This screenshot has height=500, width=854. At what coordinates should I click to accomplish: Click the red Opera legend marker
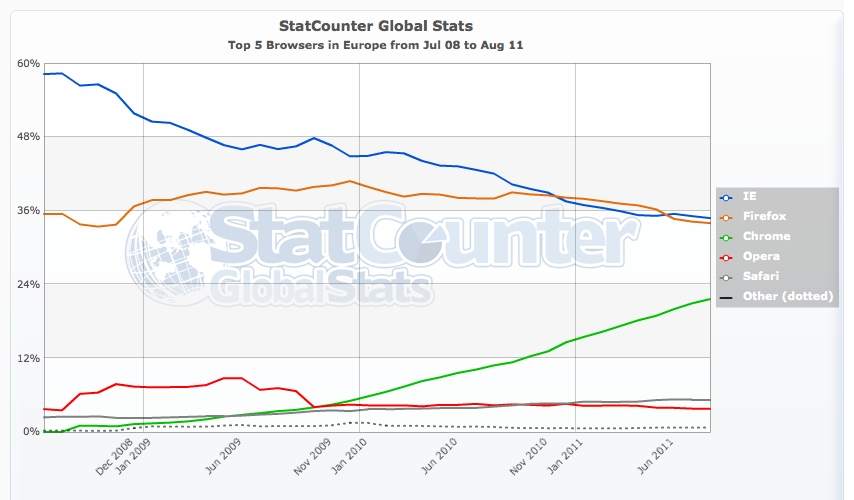pyautogui.click(x=725, y=256)
